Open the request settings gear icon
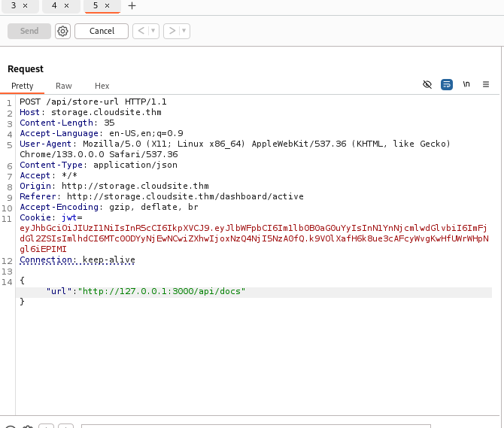The width and height of the screenshot is (504, 428). click(62, 31)
